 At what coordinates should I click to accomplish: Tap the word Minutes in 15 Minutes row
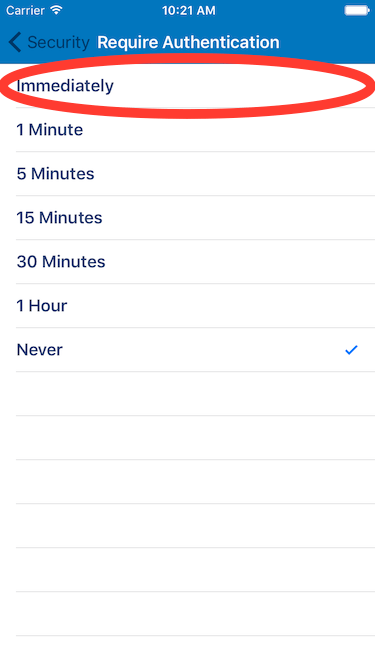point(71,218)
